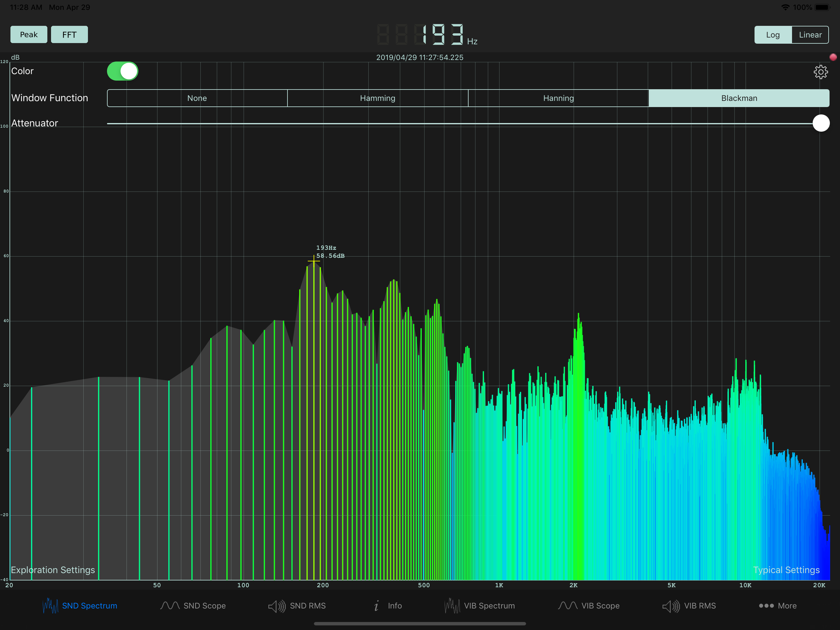Open settings with the gear icon
The image size is (840, 630).
820,72
